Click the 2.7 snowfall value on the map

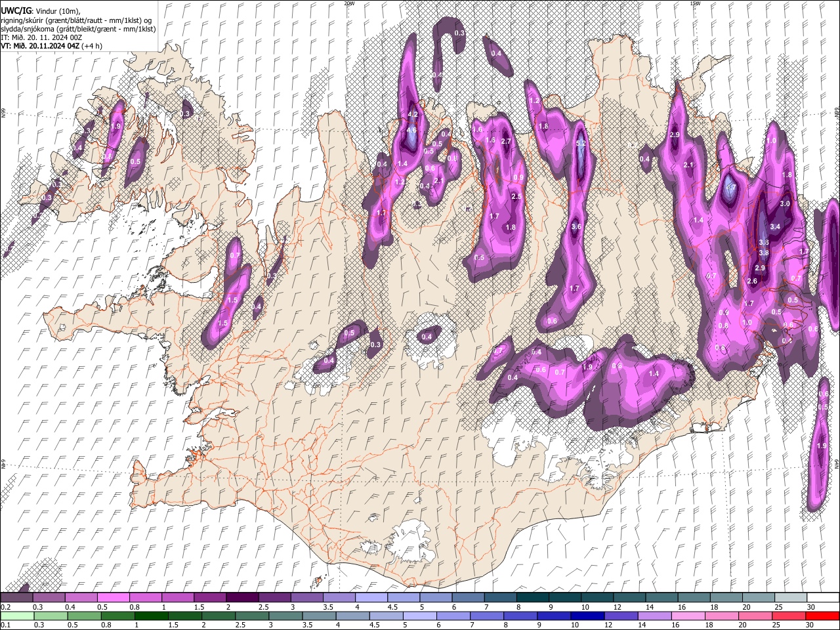click(506, 142)
